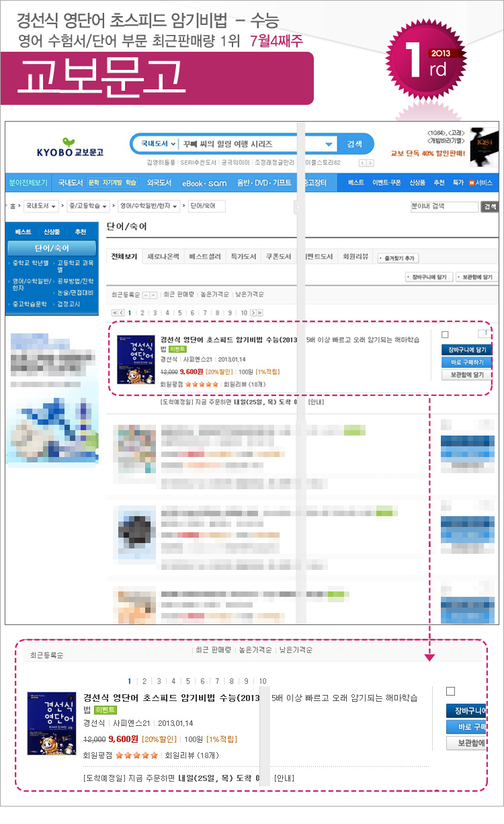Switch to the 베스트셀러 tab

204,257
